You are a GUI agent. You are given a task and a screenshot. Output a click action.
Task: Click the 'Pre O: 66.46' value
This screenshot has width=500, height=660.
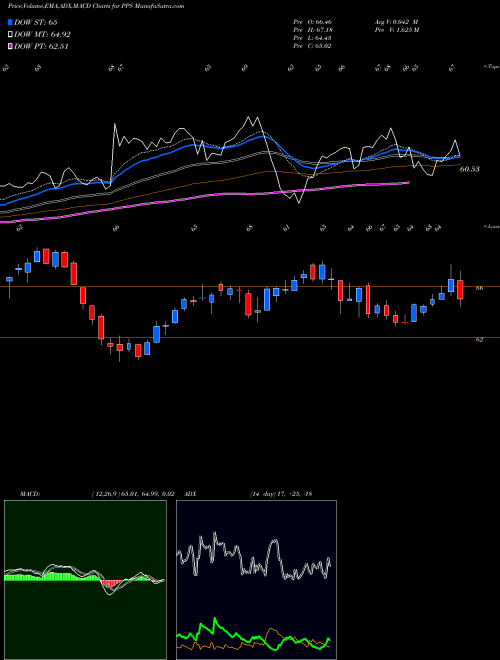[312, 22]
